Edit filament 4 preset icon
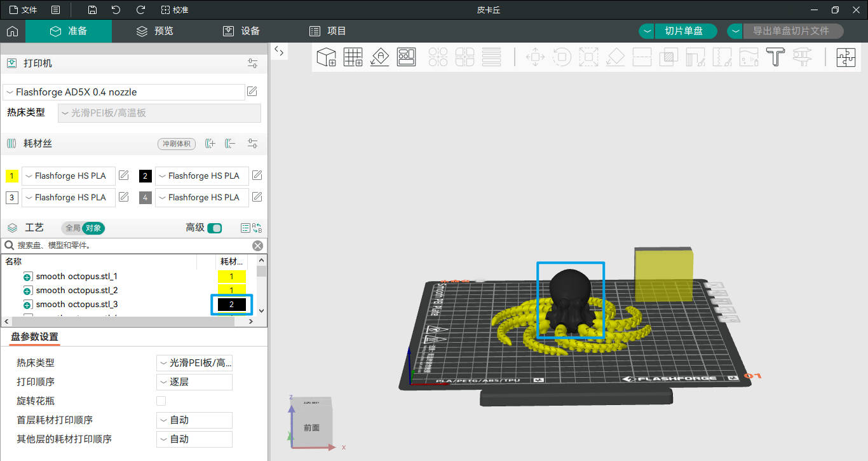 pyautogui.click(x=257, y=197)
